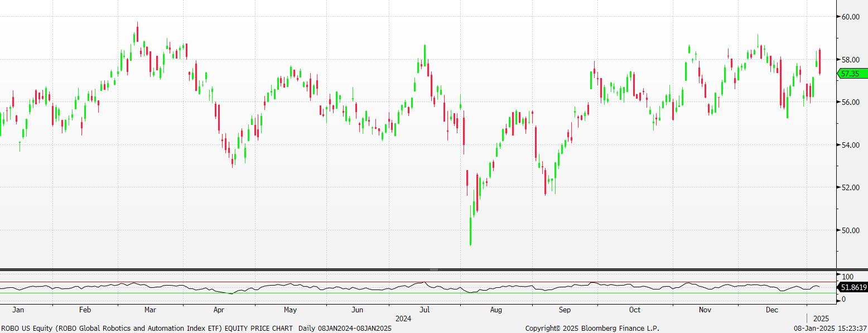The image size is (868, 333).
Task: Select the Jun month label
Action: coord(357,310)
